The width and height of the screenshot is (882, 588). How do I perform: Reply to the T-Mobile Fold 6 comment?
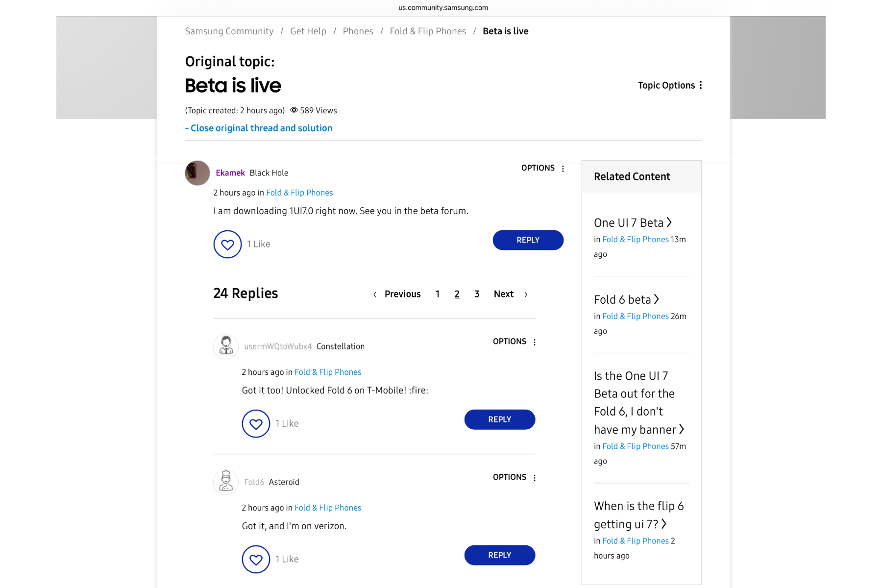pyautogui.click(x=499, y=419)
